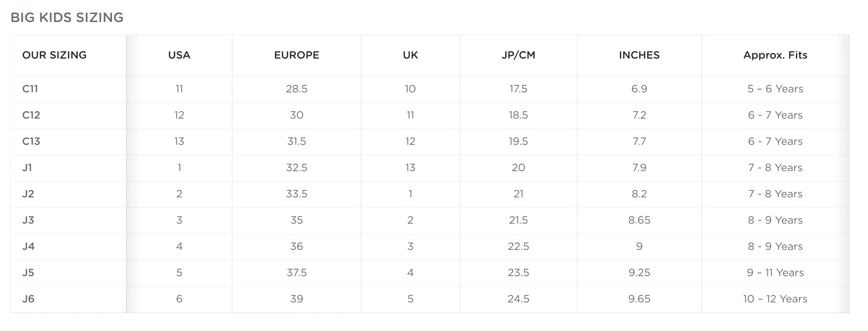Click the C11 size row label
The image size is (868, 331).
pyautogui.click(x=30, y=89)
